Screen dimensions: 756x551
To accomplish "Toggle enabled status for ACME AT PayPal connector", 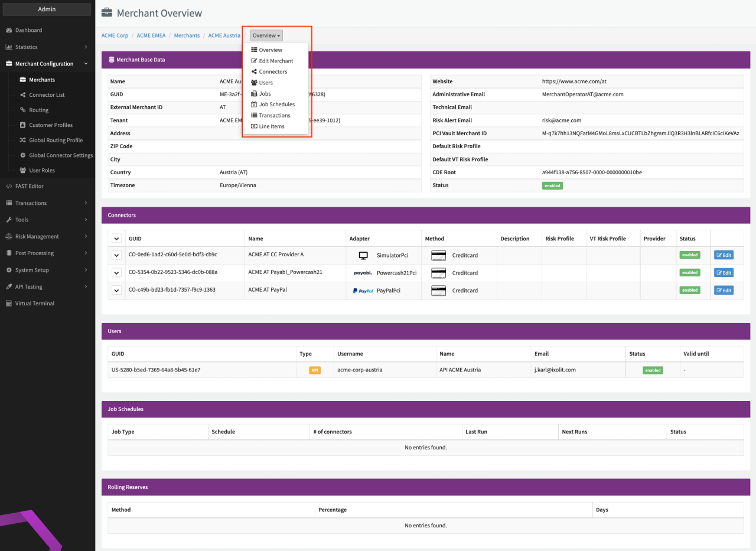I will pyautogui.click(x=689, y=290).
